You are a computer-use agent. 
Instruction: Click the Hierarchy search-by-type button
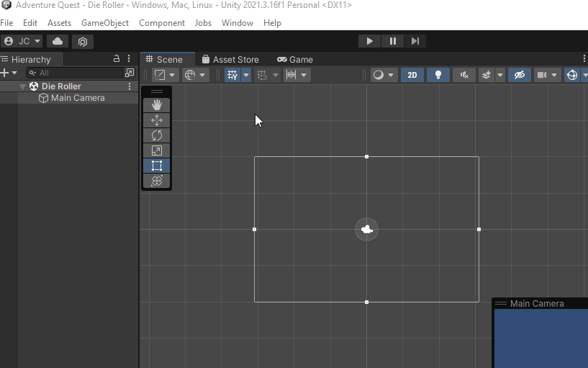click(x=130, y=73)
